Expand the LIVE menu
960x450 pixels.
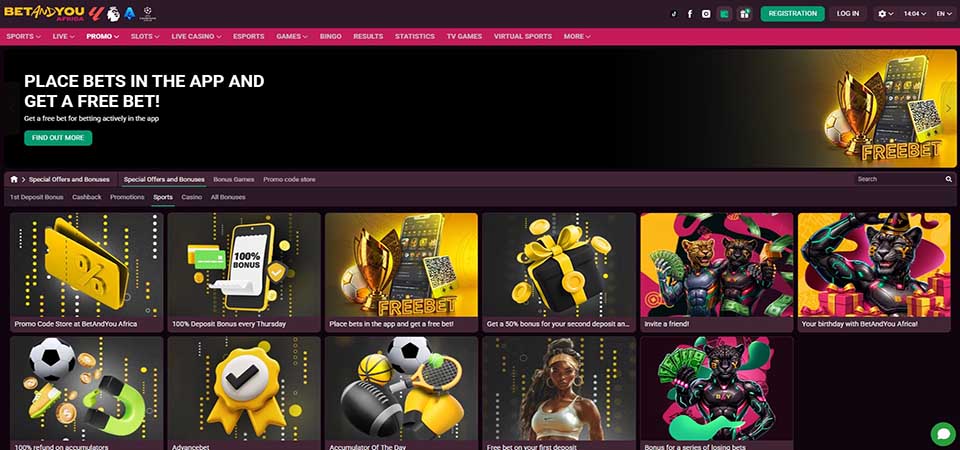(64, 37)
